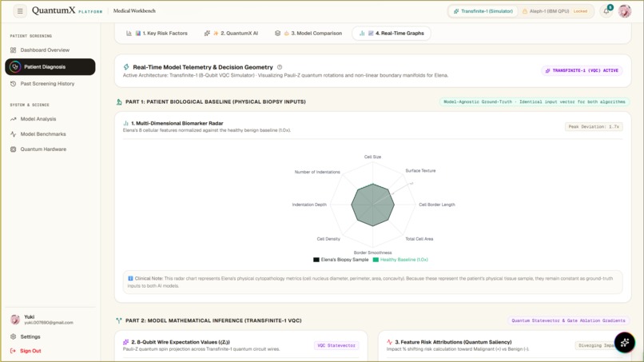644x362 pixels.
Task: Click the Clinical Note info icon
Action: [130, 279]
